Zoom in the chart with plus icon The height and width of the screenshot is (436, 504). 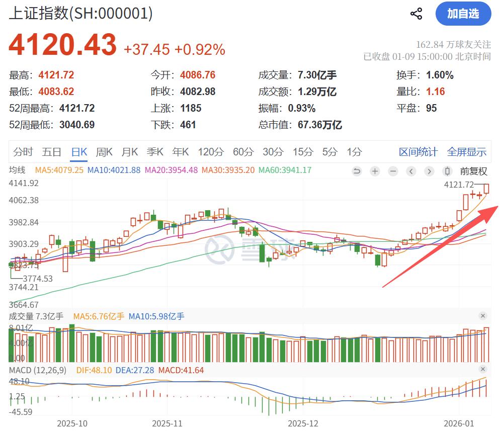pyautogui.click(x=375, y=171)
